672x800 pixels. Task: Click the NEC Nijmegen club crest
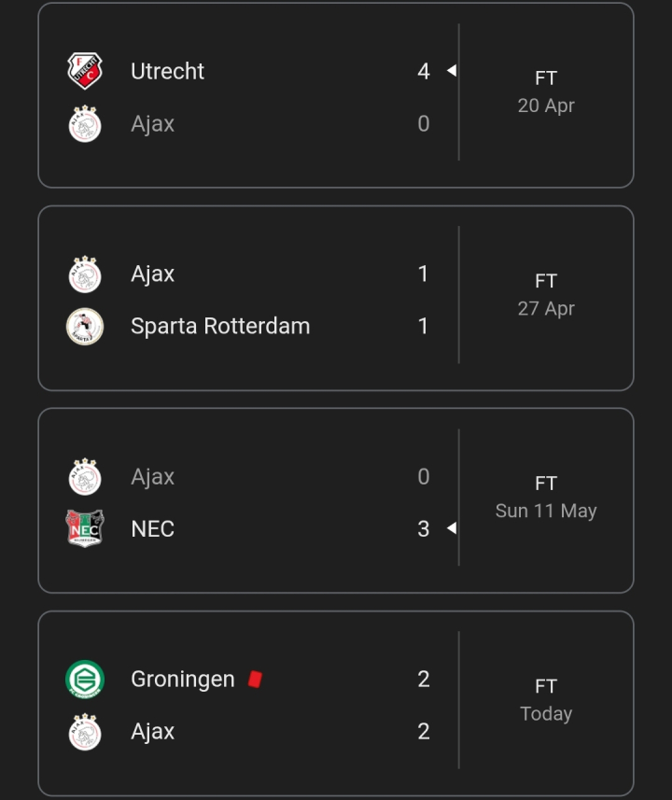pos(85,528)
